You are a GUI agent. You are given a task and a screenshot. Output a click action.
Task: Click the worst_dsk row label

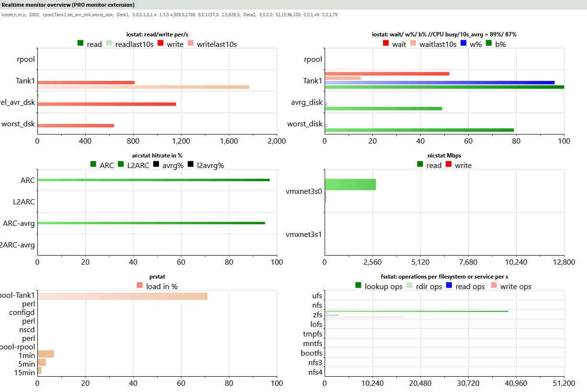18,123
